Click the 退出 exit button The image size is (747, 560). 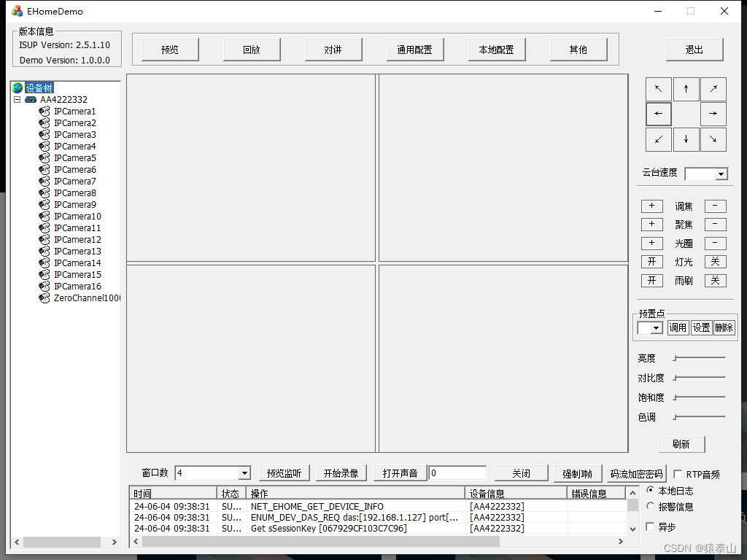[694, 49]
